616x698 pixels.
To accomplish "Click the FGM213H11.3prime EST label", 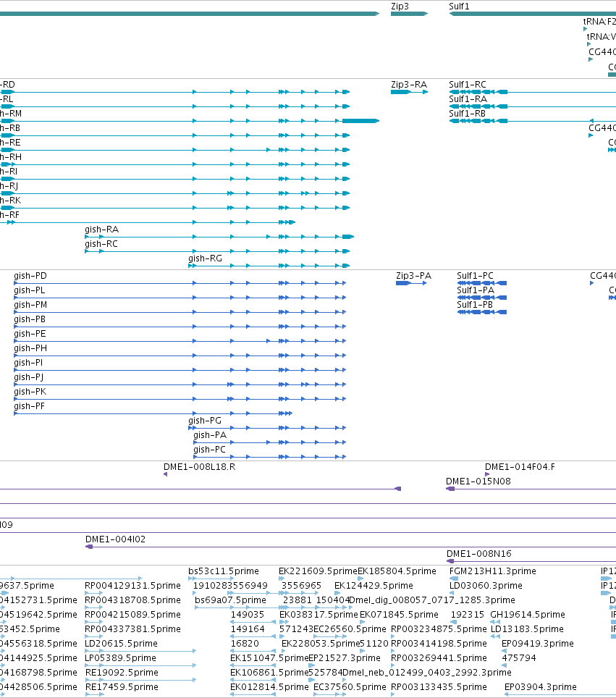I will point(493,571).
